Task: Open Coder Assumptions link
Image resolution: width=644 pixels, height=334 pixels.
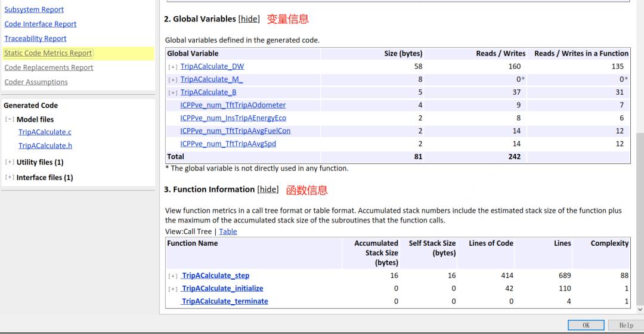Action: point(36,82)
